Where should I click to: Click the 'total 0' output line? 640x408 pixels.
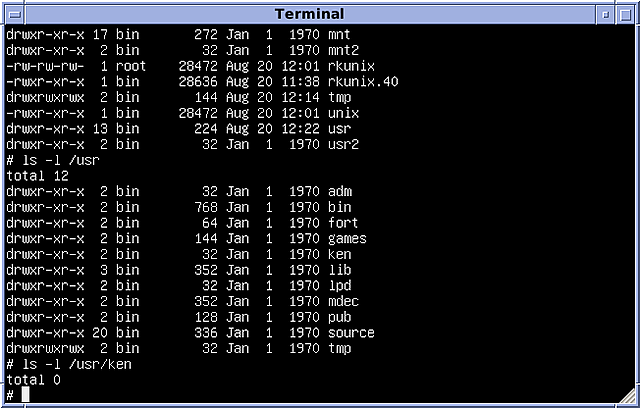click(x=33, y=380)
